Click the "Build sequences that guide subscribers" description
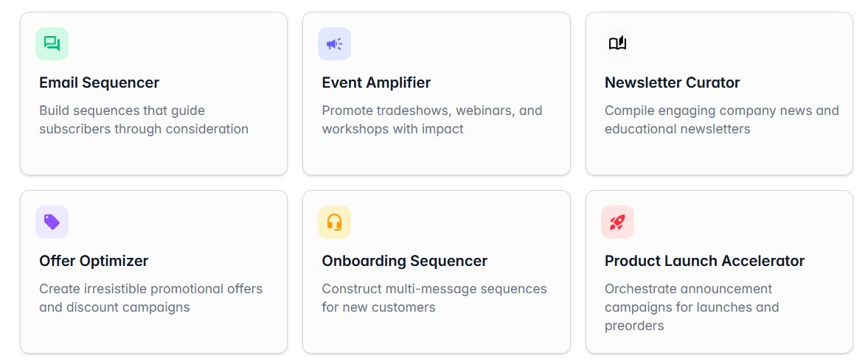The height and width of the screenshot is (361, 868). [144, 119]
